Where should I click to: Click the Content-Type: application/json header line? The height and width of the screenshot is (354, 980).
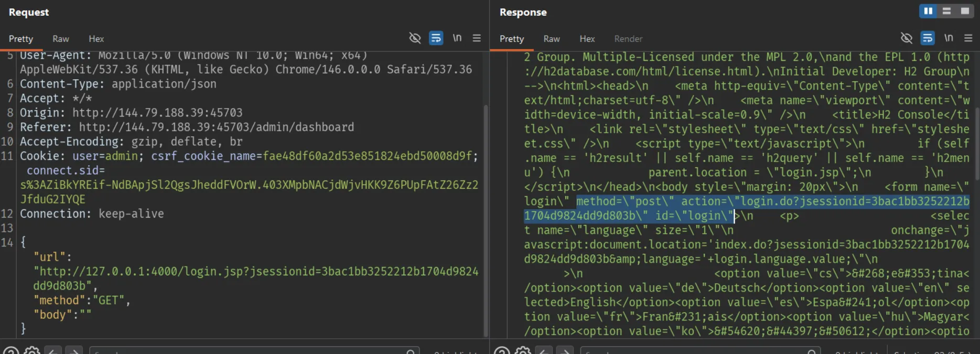pos(118,84)
